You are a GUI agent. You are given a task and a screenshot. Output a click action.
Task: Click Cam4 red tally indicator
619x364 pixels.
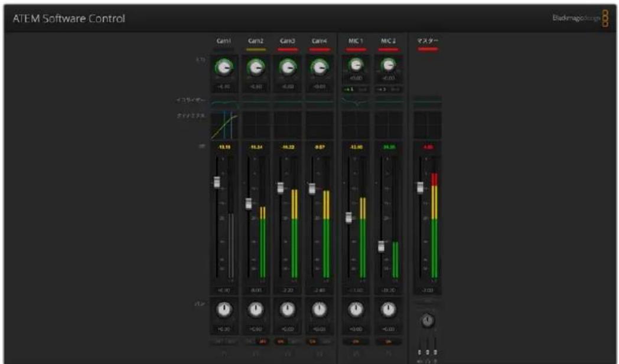320,50
